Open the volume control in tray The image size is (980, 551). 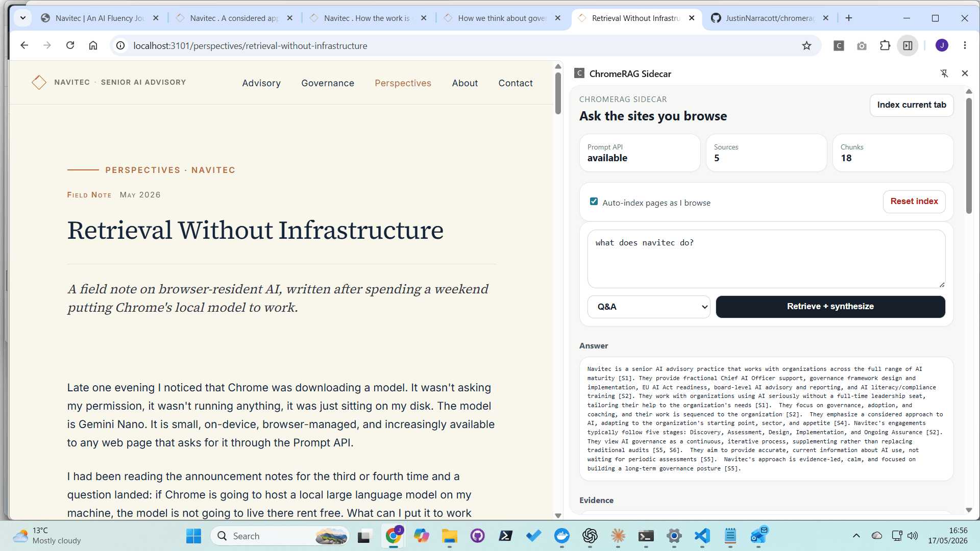click(913, 536)
